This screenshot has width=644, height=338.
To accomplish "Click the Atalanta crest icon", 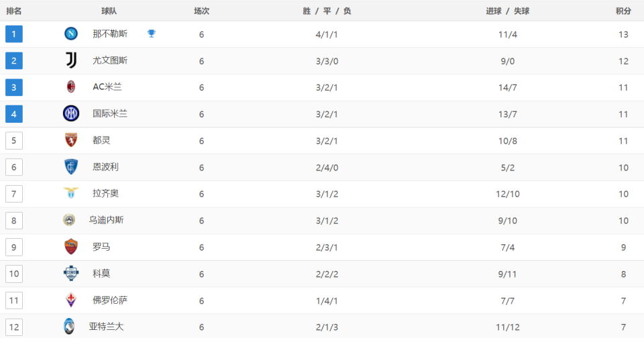I will point(69,327).
